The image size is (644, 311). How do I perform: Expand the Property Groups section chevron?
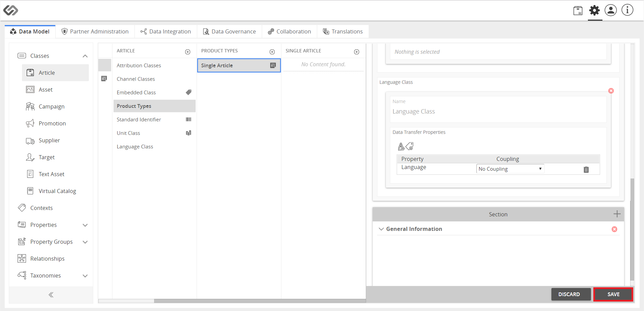(x=85, y=242)
